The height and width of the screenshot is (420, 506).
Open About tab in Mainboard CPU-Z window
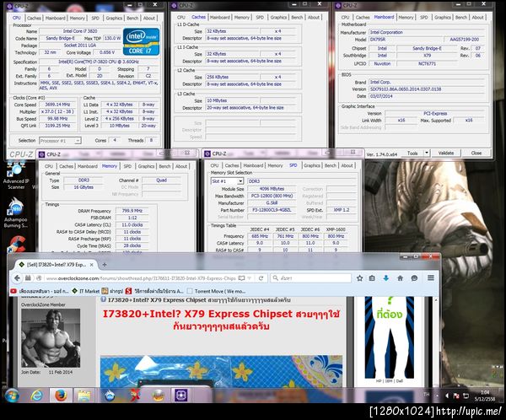coord(477,18)
